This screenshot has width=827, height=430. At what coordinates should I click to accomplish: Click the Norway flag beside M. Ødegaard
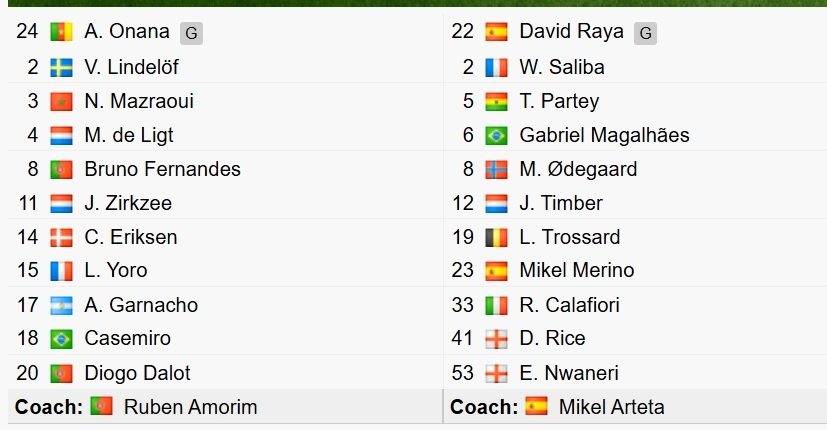[496, 169]
